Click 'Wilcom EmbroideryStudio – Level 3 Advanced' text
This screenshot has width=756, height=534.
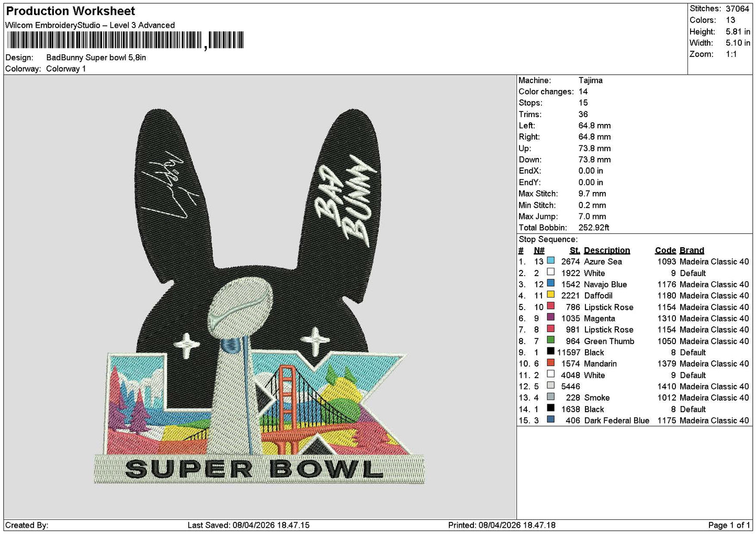coord(90,25)
